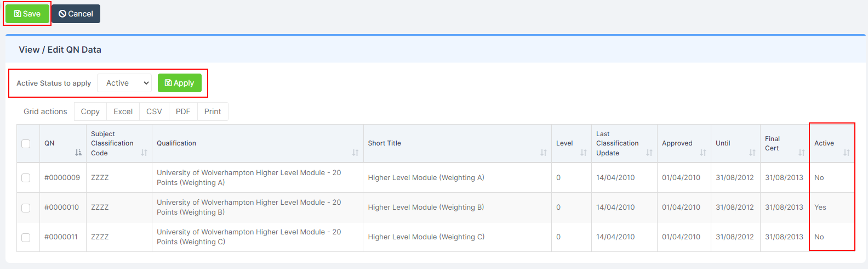
Task: Open the Active Status dropdown
Action: (124, 83)
